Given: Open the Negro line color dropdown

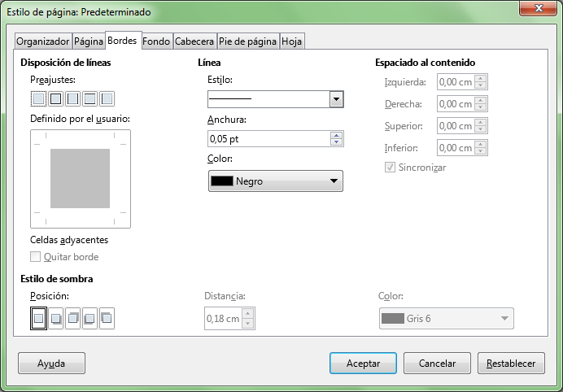Looking at the screenshot, I should tap(275, 181).
